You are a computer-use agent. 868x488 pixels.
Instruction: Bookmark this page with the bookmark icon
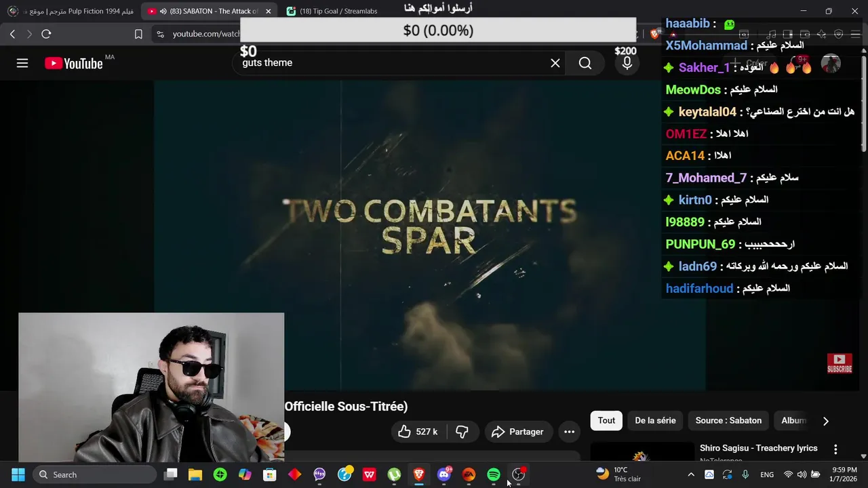138,34
